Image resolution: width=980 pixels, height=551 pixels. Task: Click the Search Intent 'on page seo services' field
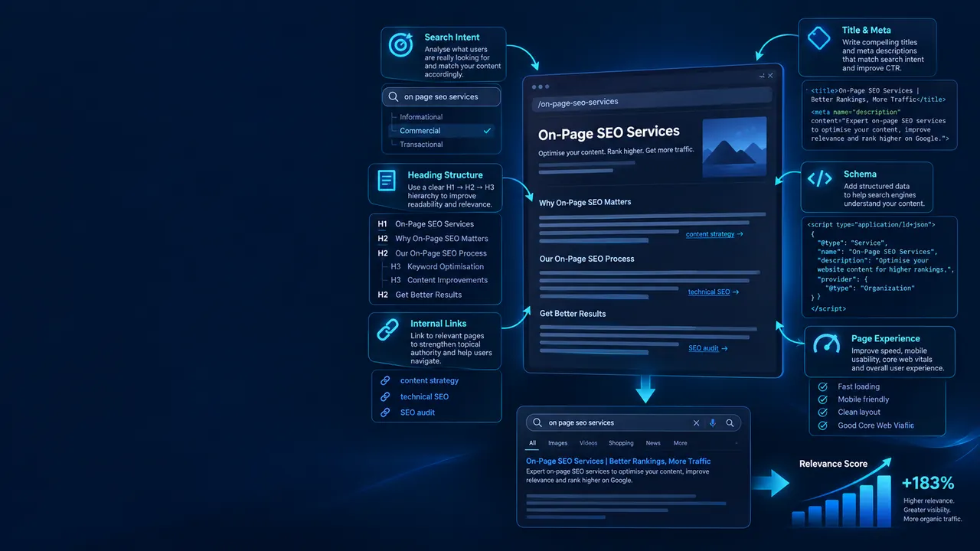point(441,97)
